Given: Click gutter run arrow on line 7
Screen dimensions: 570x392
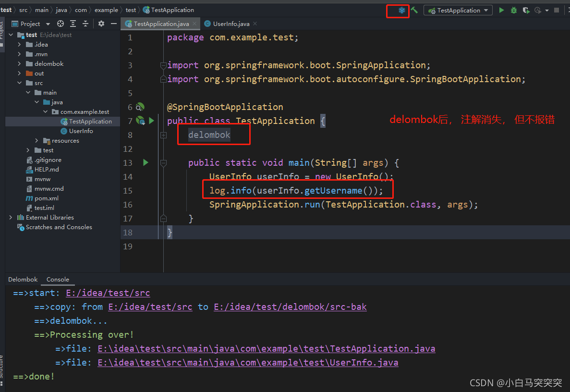Looking at the screenshot, I should click(152, 121).
